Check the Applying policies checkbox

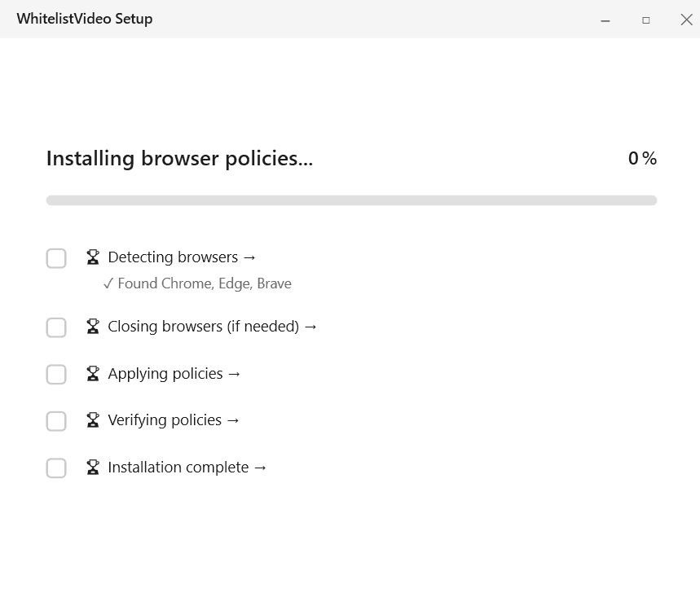(x=56, y=374)
